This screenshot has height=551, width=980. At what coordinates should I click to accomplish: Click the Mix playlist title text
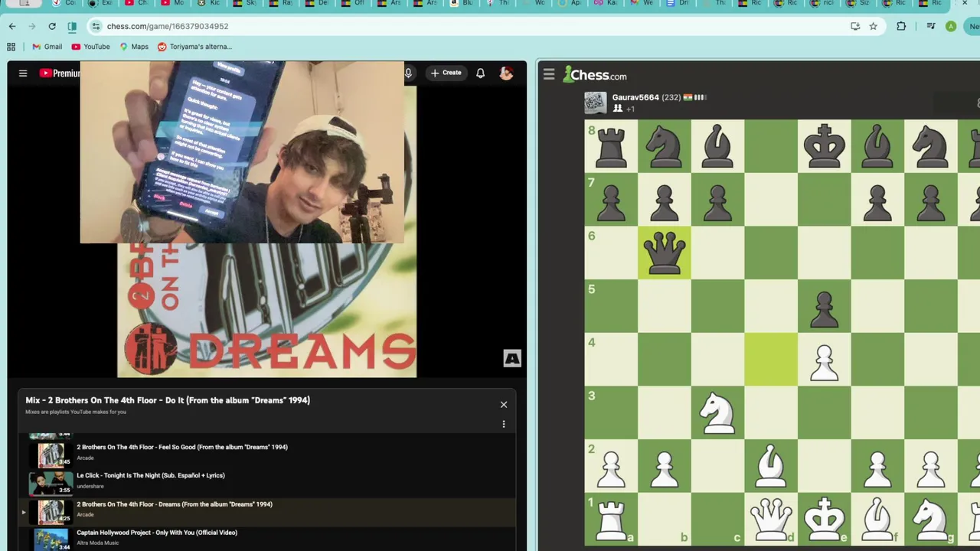(168, 400)
